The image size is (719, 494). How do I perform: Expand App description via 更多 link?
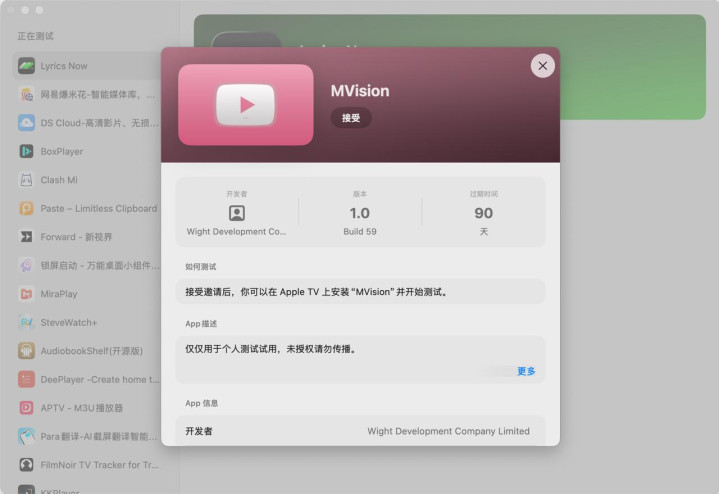tap(526, 371)
